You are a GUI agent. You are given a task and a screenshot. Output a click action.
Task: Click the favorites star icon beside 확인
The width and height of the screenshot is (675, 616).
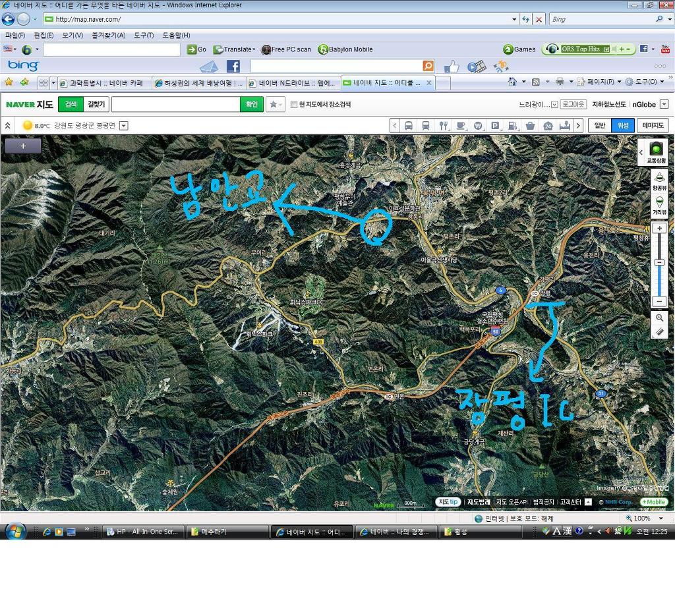click(x=274, y=105)
